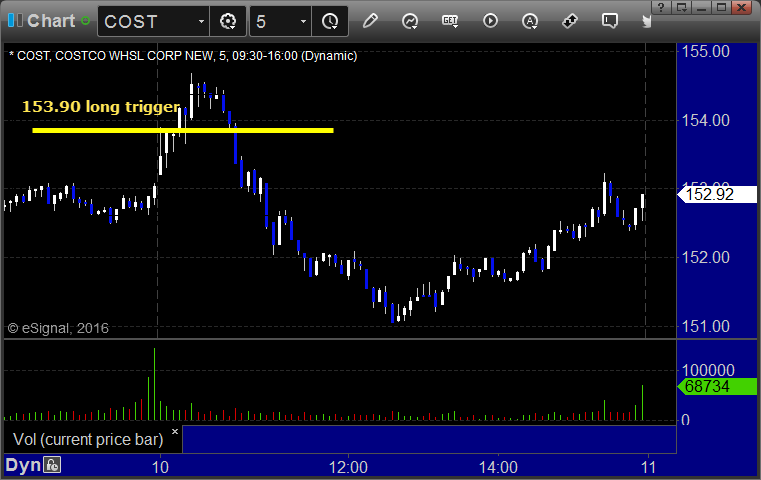
Task: Click the 14:00 time axis label
Action: (498, 467)
